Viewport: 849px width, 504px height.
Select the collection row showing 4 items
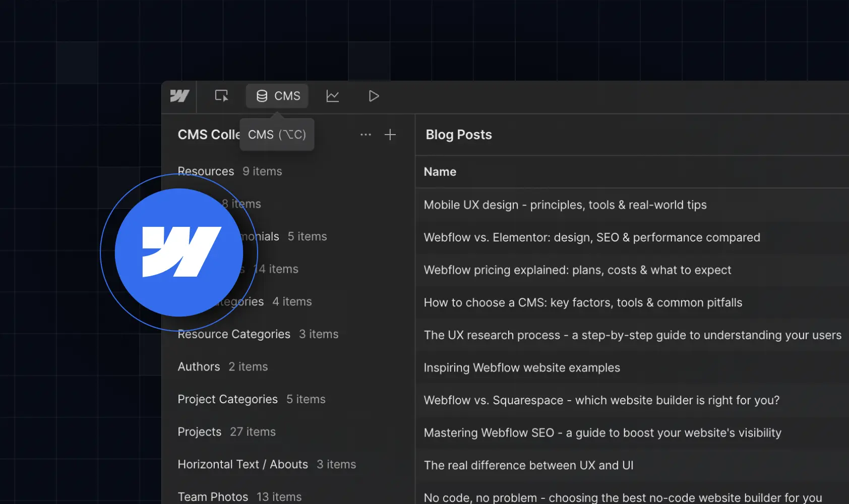[x=288, y=301]
